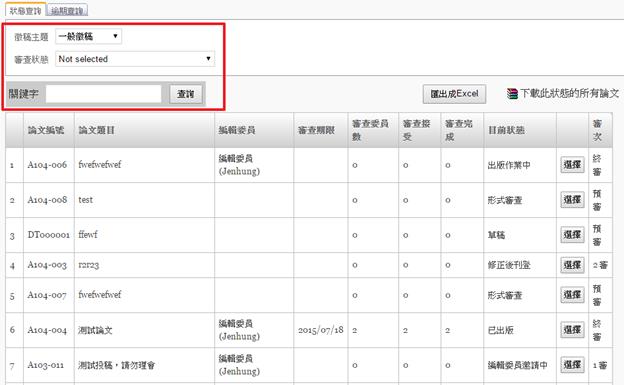The width and height of the screenshot is (624, 385).
Task: Click the 選擇 button for paper A103-011
Action: (x=572, y=365)
